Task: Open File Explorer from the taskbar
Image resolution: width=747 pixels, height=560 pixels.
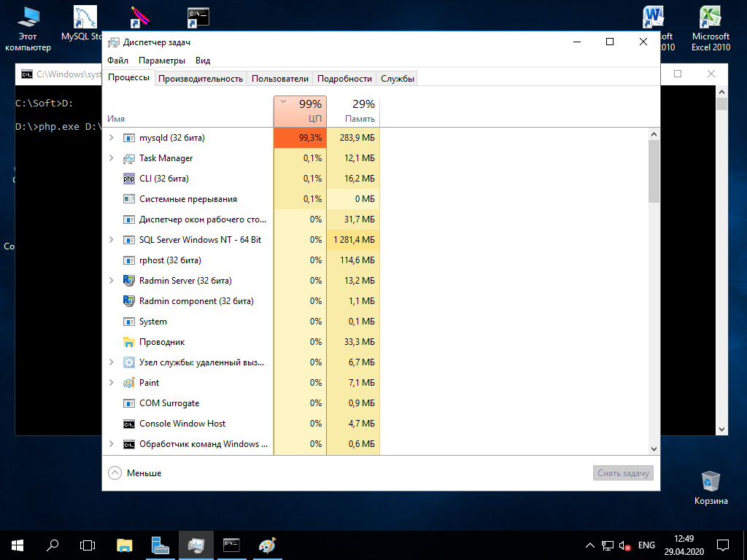Action: 125,545
